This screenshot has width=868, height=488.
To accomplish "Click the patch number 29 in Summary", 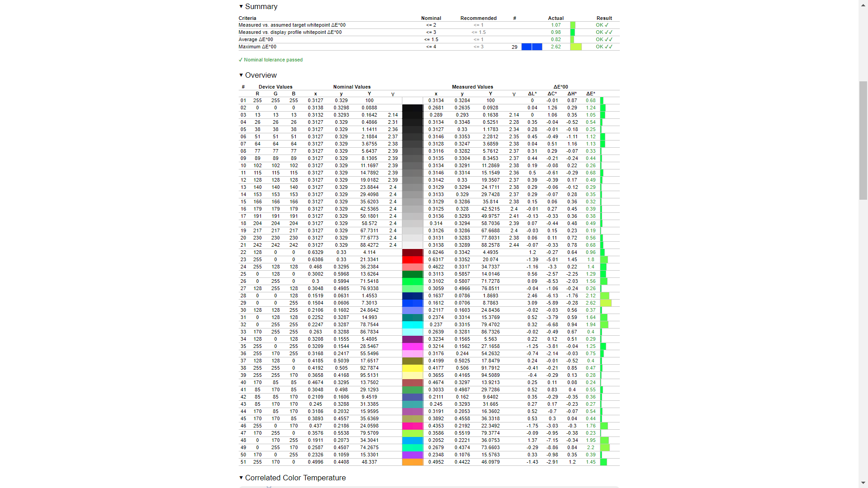I will [x=514, y=47].
